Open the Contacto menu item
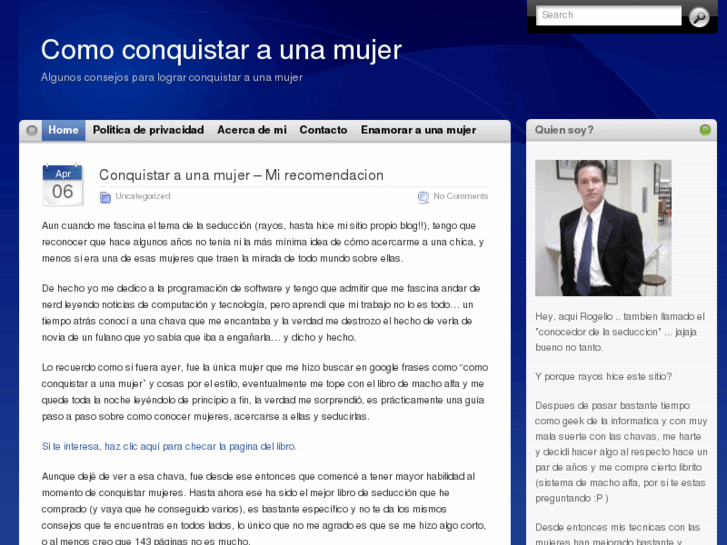This screenshot has width=727, height=545. click(x=323, y=130)
